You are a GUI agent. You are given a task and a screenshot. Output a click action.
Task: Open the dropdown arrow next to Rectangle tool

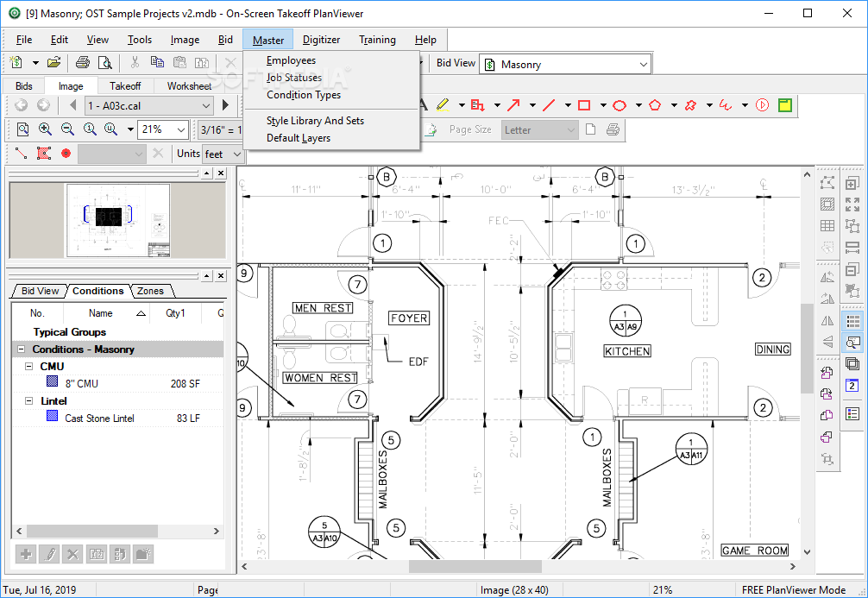[603, 104]
